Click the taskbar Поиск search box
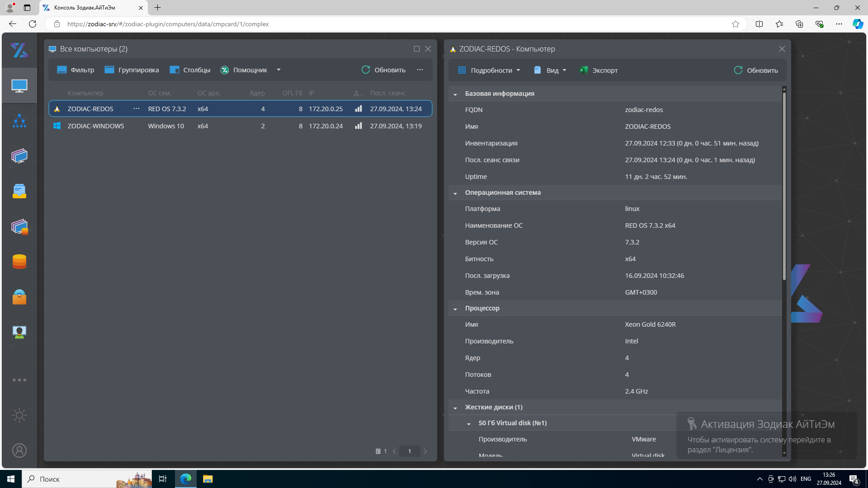Screen dimensions: 868x488 click(87, 479)
